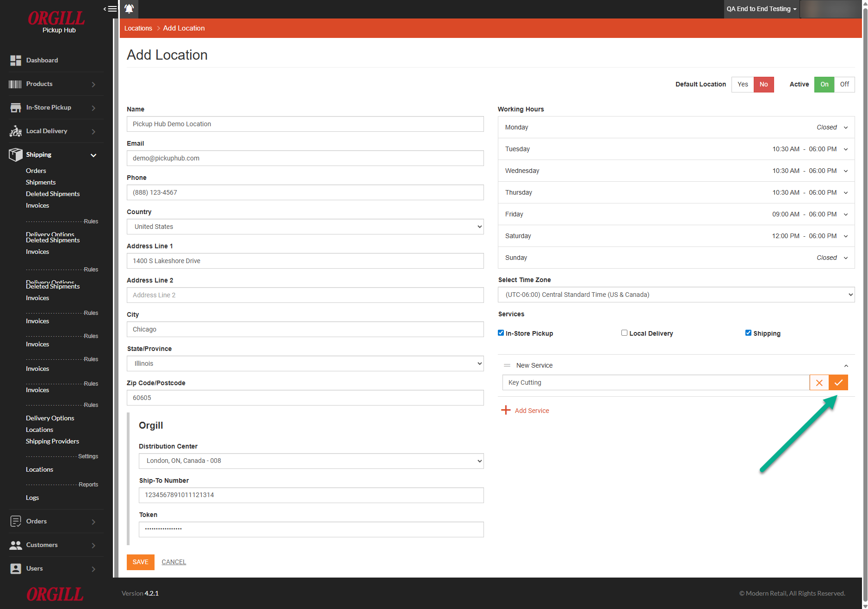
Task: Open Logs in sidebar
Action: (x=32, y=498)
